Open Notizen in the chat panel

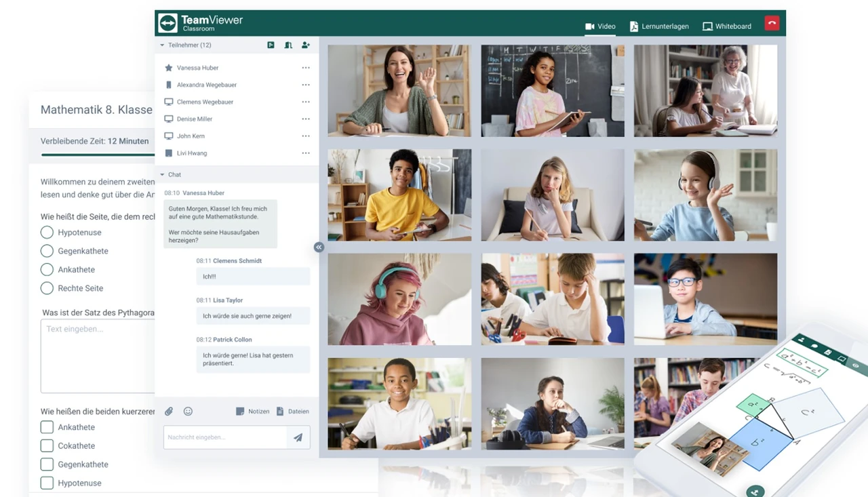coord(252,412)
